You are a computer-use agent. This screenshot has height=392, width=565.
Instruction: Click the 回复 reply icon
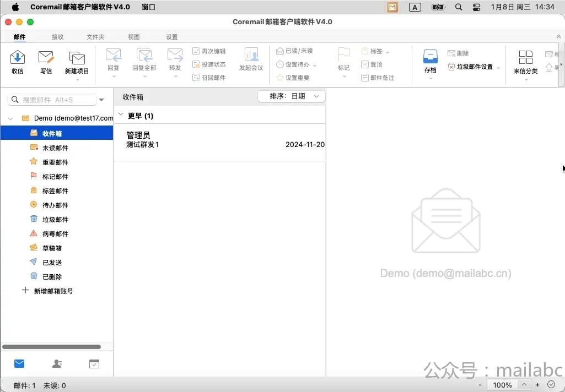[x=114, y=56]
